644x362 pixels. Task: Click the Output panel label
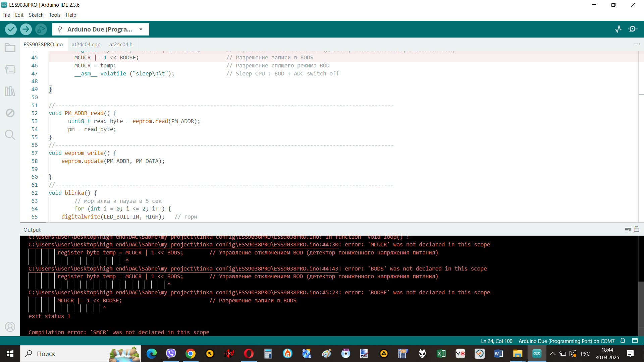coord(32,230)
